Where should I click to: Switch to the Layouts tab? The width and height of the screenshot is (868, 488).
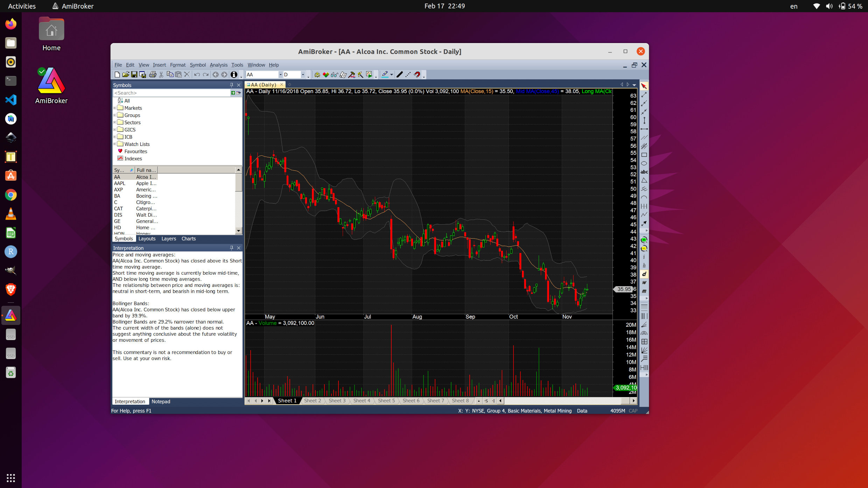[x=147, y=239]
